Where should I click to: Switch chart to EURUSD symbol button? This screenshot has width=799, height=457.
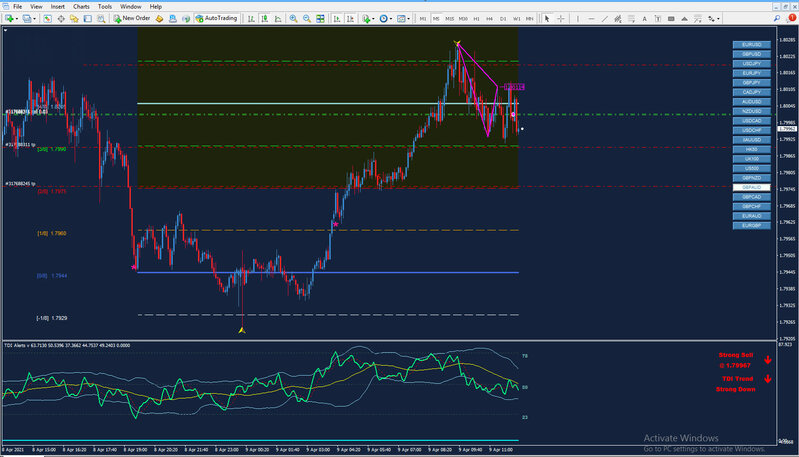pyautogui.click(x=752, y=45)
